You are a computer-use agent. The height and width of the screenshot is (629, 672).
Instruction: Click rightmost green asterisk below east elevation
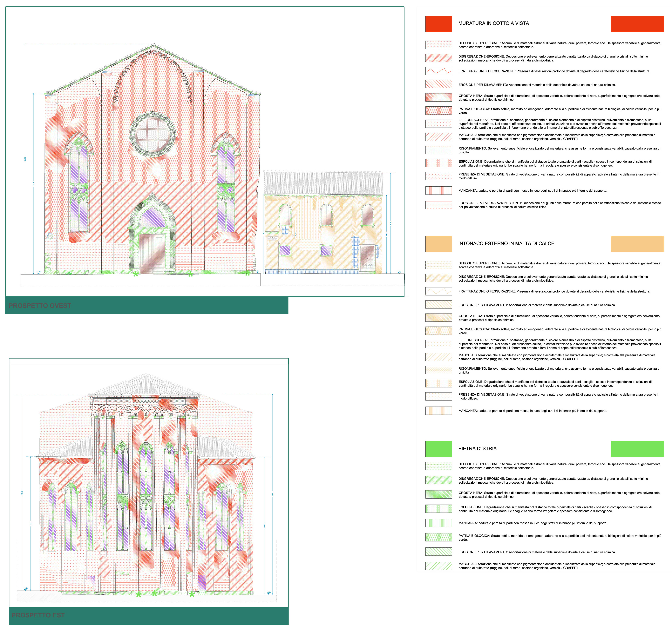[x=192, y=594]
